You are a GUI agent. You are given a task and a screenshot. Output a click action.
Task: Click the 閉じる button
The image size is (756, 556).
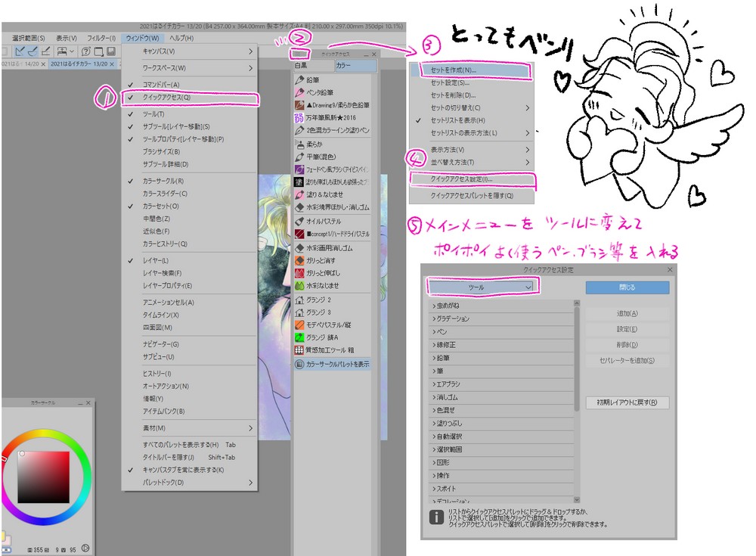click(x=627, y=288)
